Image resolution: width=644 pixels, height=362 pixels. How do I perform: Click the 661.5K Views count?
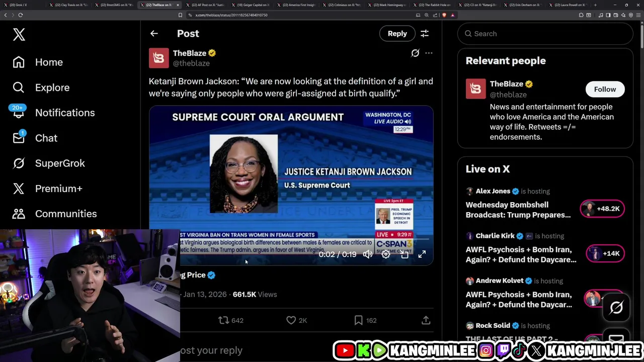[x=255, y=294]
